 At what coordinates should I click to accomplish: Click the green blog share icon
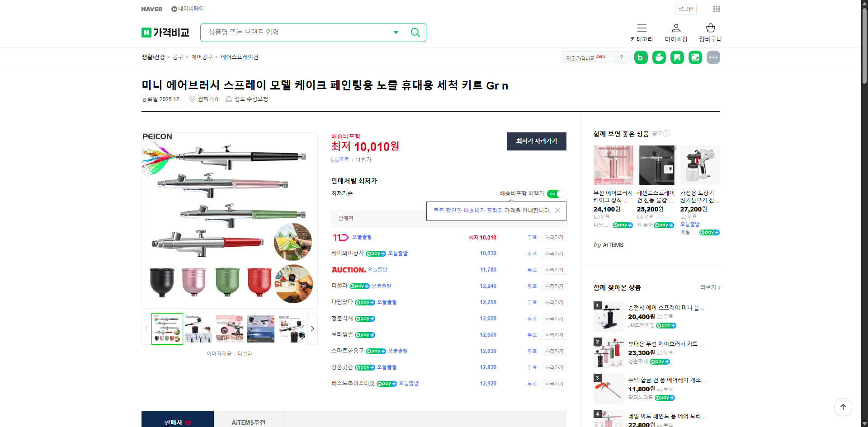coord(641,57)
